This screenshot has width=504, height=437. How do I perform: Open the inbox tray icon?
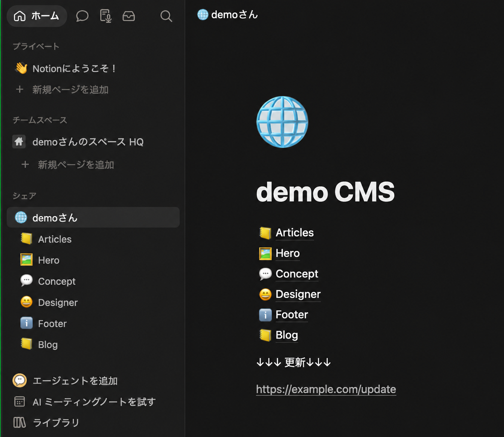129,16
